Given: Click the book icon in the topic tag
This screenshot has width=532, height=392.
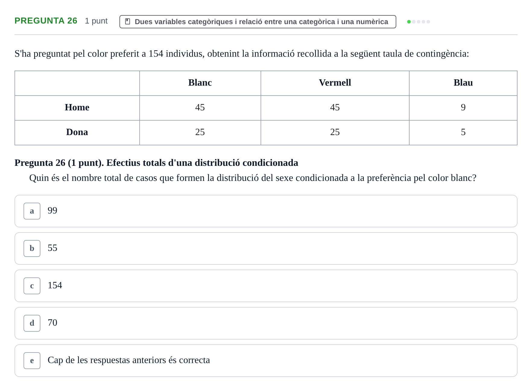Looking at the screenshot, I should (x=128, y=22).
